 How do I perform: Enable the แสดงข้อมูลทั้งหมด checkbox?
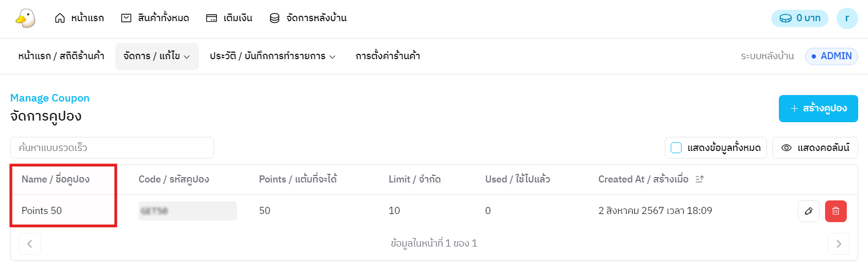pos(676,148)
